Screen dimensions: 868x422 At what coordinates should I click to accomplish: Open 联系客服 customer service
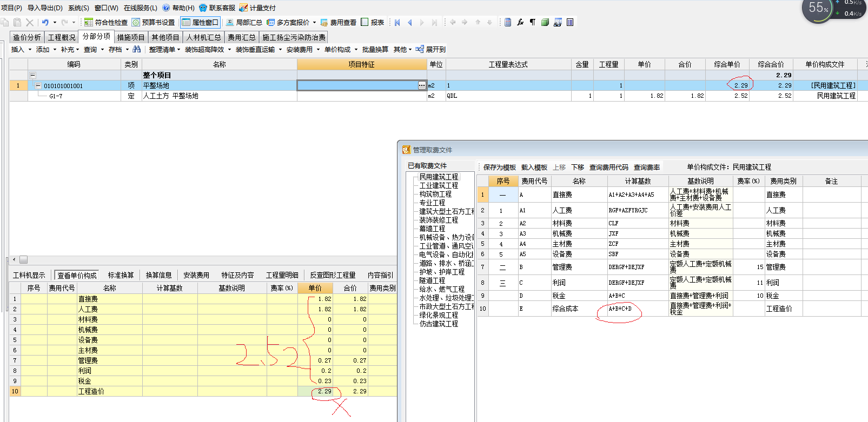coord(217,8)
